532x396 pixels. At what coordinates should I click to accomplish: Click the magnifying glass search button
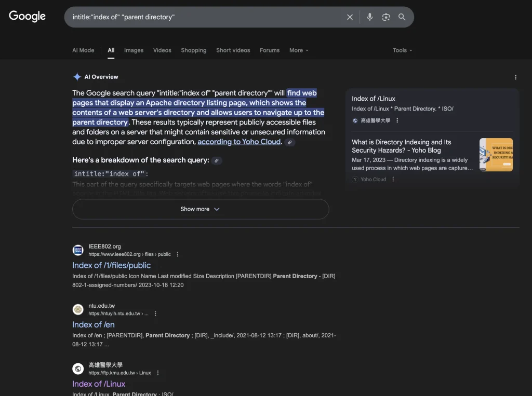coord(402,17)
